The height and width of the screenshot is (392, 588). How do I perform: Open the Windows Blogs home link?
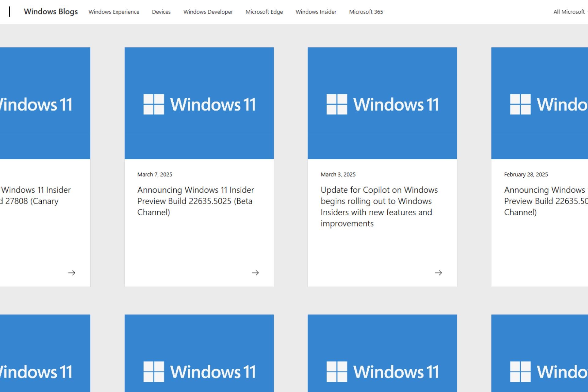(51, 12)
